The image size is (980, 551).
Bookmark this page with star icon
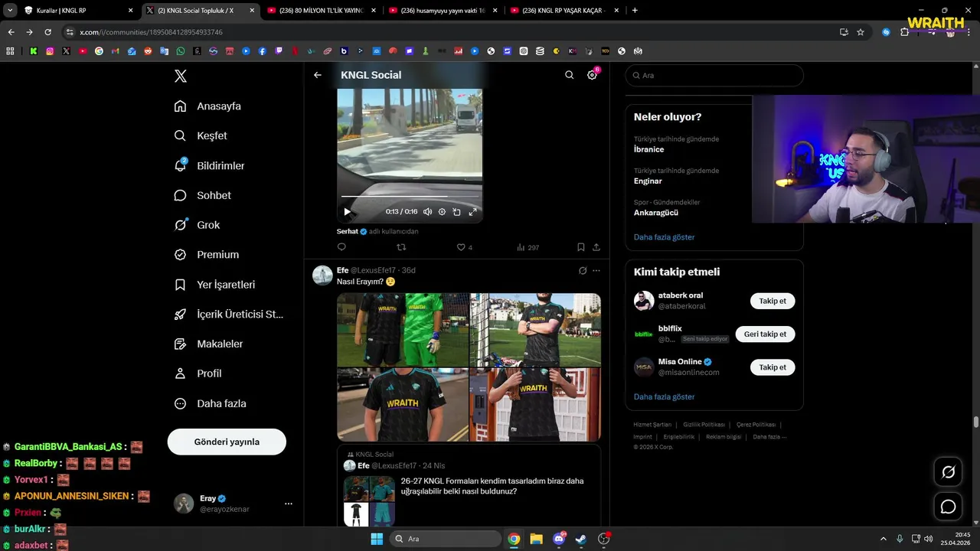861,32
